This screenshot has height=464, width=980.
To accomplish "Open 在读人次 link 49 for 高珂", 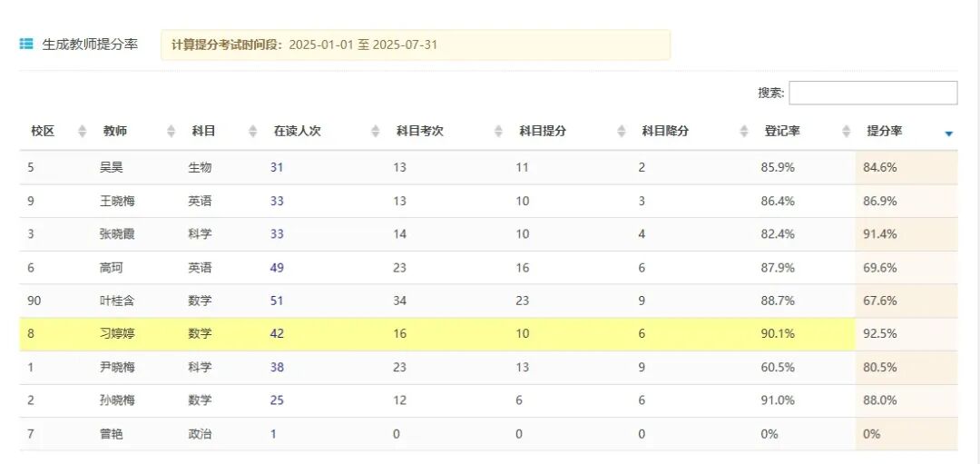I will (x=277, y=267).
